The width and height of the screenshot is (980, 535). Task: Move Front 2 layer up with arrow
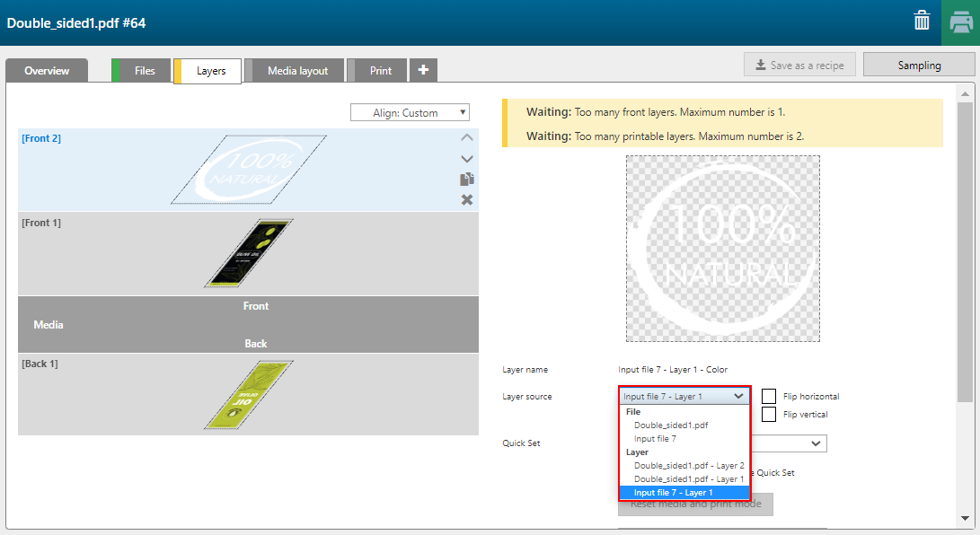466,138
